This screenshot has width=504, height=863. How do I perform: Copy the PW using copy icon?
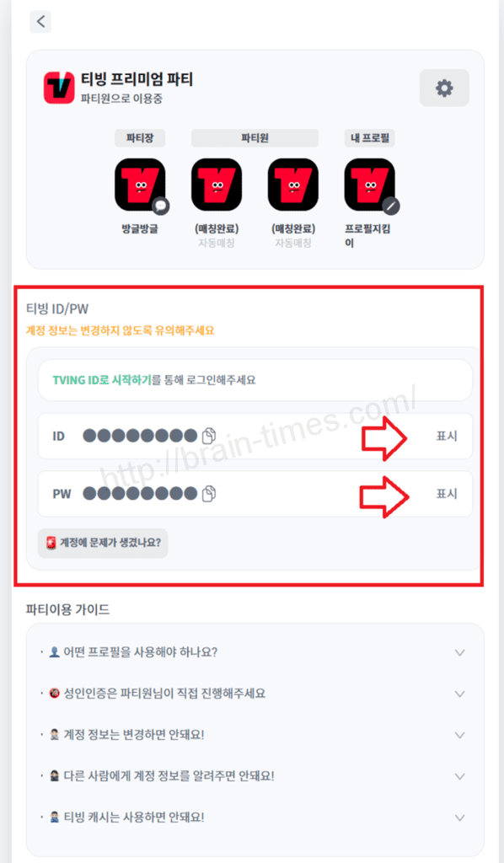(208, 494)
